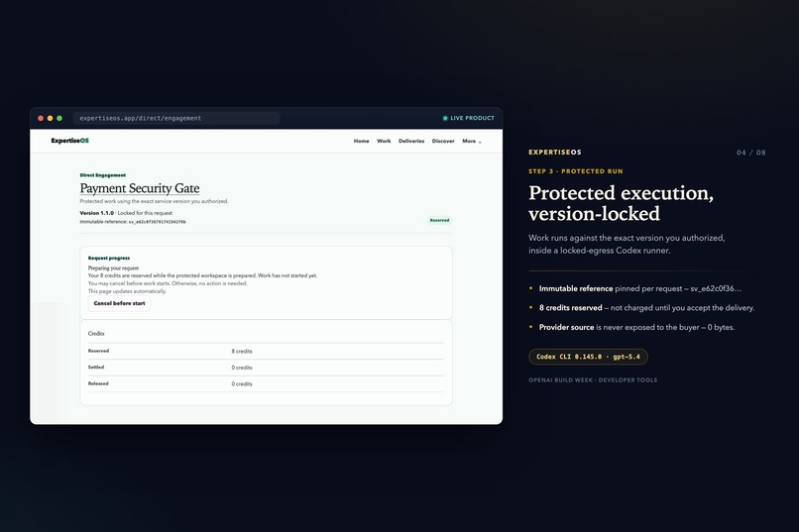Viewport: 799px width, 532px height.
Task: Click the Settled row label
Action: click(x=96, y=368)
